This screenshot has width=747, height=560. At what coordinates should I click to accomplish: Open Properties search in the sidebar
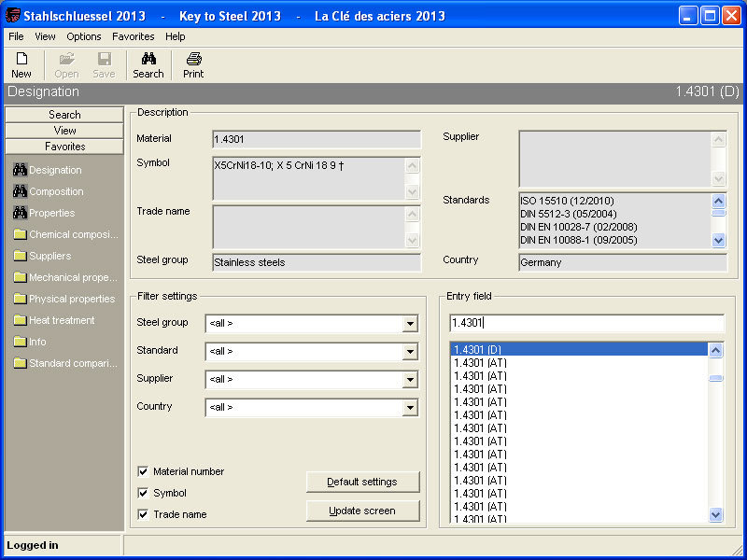[44, 213]
